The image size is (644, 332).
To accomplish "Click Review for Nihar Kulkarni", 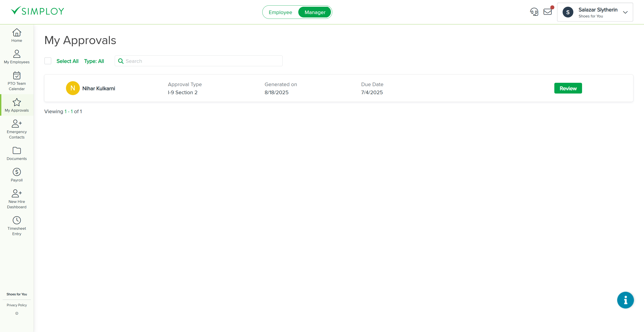I will (568, 88).
